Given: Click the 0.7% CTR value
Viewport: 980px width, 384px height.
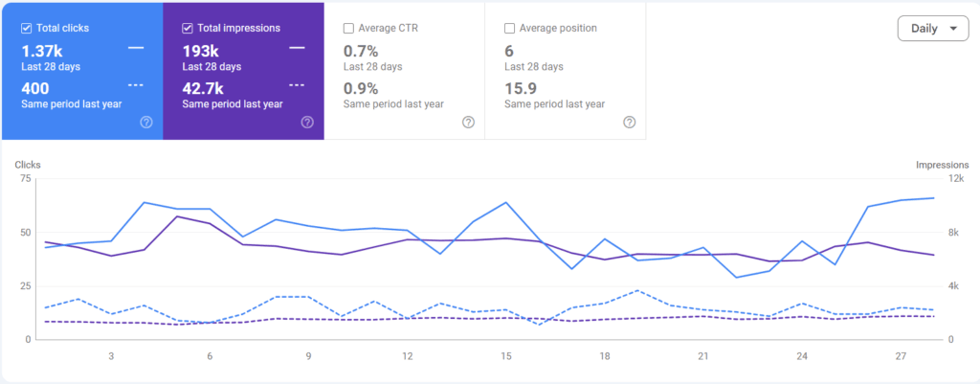Looking at the screenshot, I should click(361, 52).
